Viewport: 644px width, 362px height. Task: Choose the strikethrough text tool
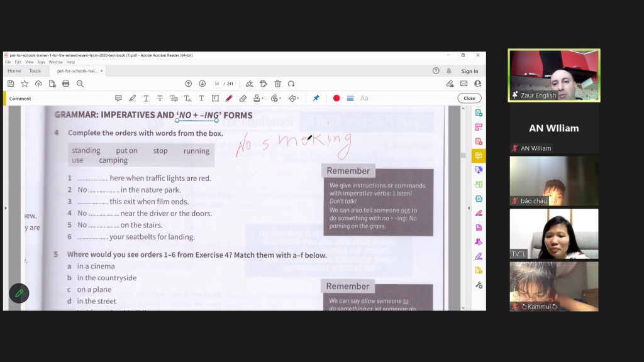[160, 98]
